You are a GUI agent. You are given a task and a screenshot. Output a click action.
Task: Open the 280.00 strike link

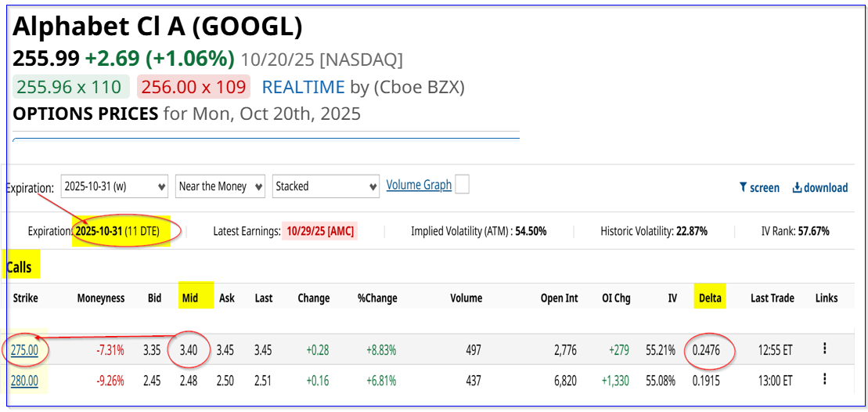coord(24,381)
